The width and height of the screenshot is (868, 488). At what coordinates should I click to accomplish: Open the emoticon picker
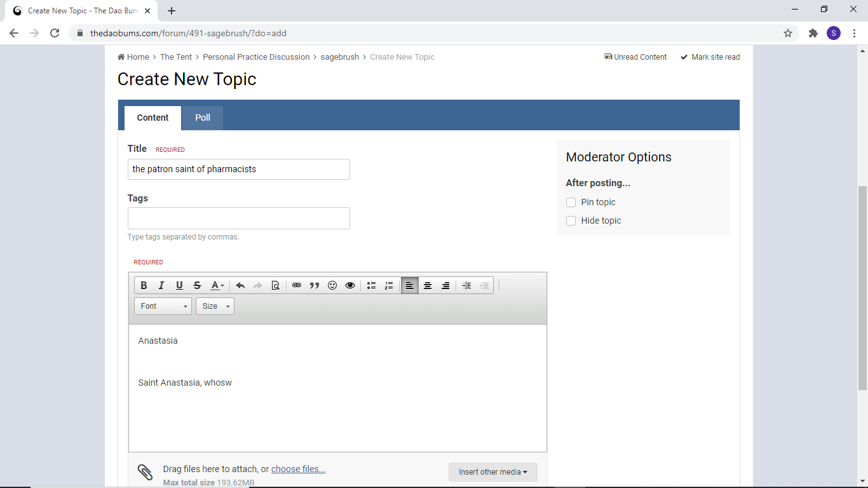point(332,285)
